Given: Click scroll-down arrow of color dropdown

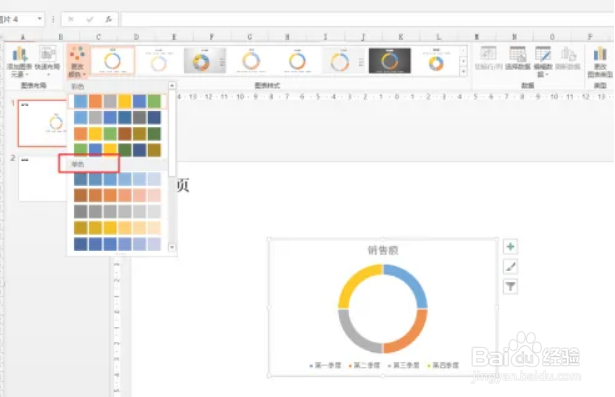Looking at the screenshot, I should (x=172, y=248).
